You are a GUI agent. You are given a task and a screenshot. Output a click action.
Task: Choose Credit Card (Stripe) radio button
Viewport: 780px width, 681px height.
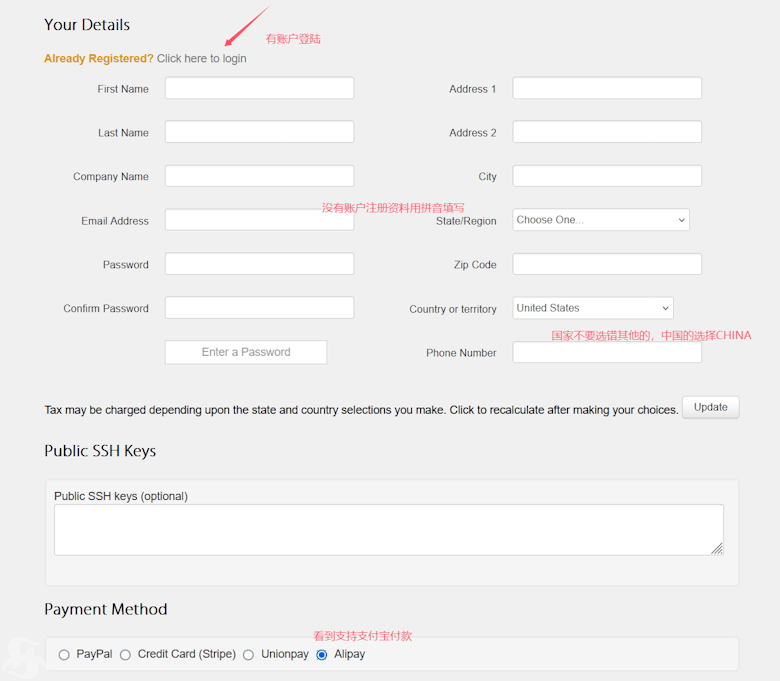pyautogui.click(x=125, y=655)
